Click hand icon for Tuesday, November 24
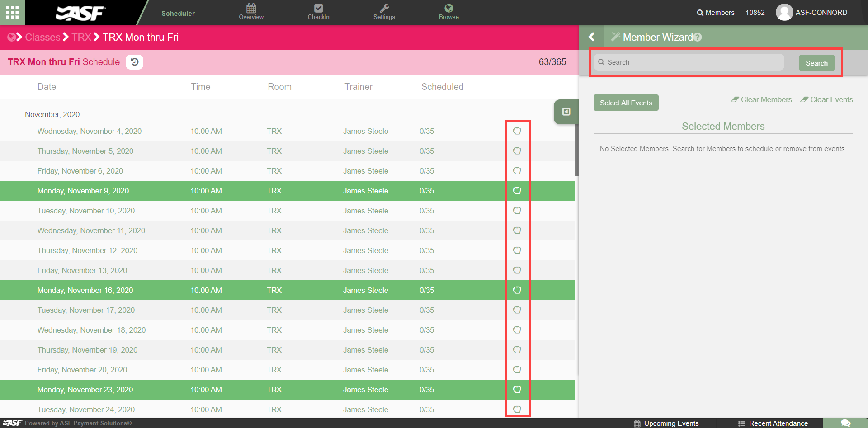 (x=517, y=409)
